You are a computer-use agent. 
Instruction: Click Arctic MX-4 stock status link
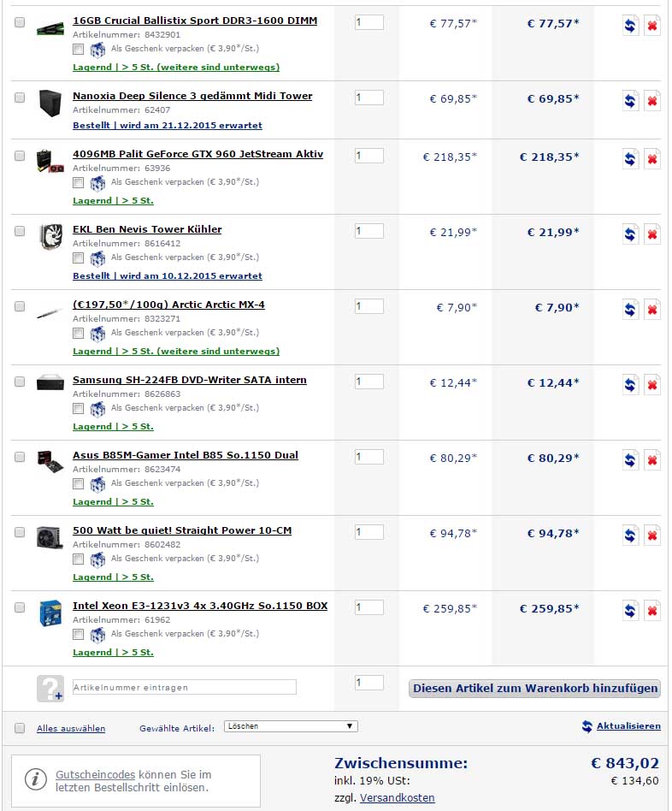tap(176, 352)
